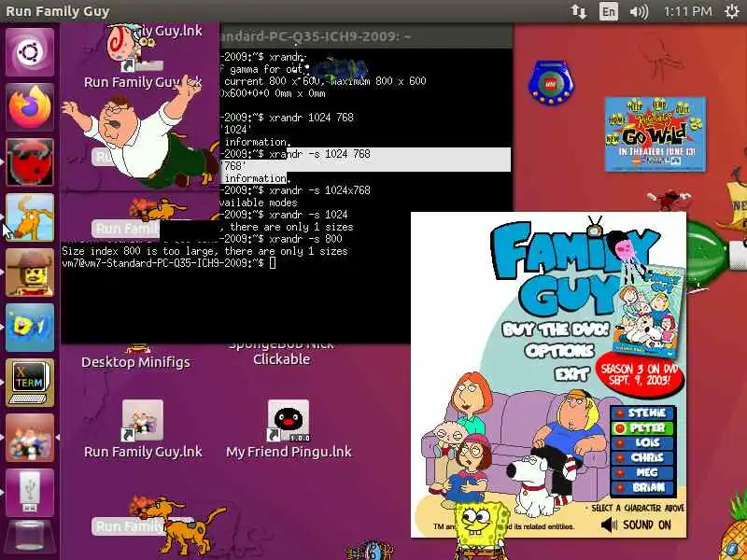Click the SpongeBob Nick Clickable label
The width and height of the screenshot is (747, 560).
[282, 353]
